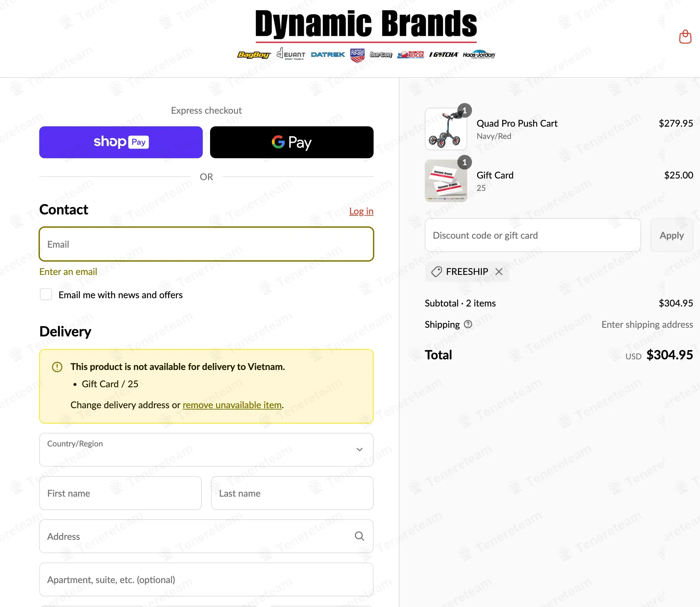Pay with Google Pay express checkout
700x607 pixels.
[291, 142]
